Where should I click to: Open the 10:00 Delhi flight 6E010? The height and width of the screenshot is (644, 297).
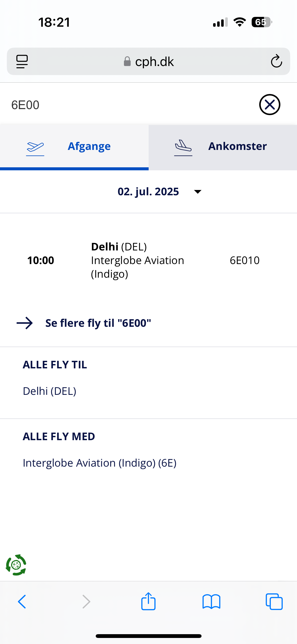tap(148, 260)
